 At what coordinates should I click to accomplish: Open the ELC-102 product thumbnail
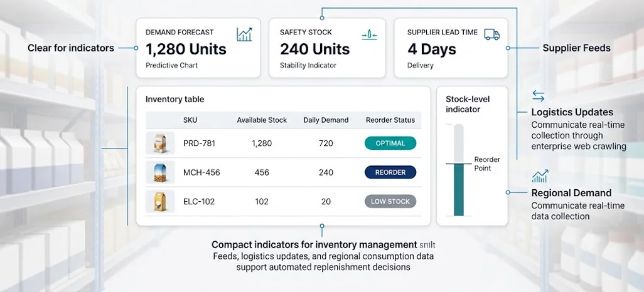pyautogui.click(x=160, y=201)
